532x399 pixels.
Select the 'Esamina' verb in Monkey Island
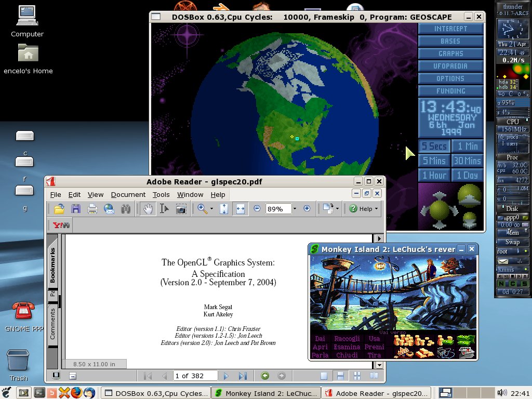(347, 347)
